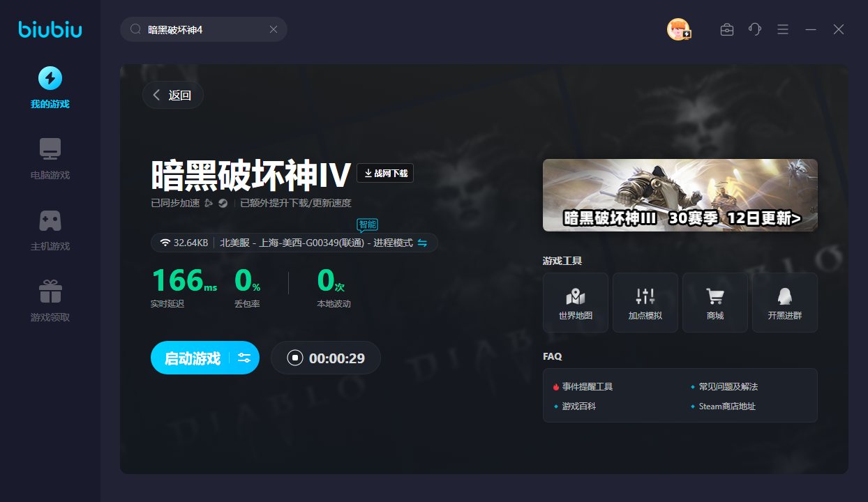
Task: Contact customer support via headset icon
Action: pyautogui.click(x=755, y=29)
